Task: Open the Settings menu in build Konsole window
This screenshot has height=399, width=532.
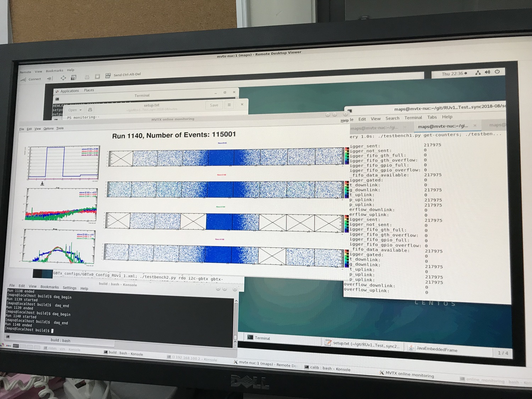Action: click(70, 288)
